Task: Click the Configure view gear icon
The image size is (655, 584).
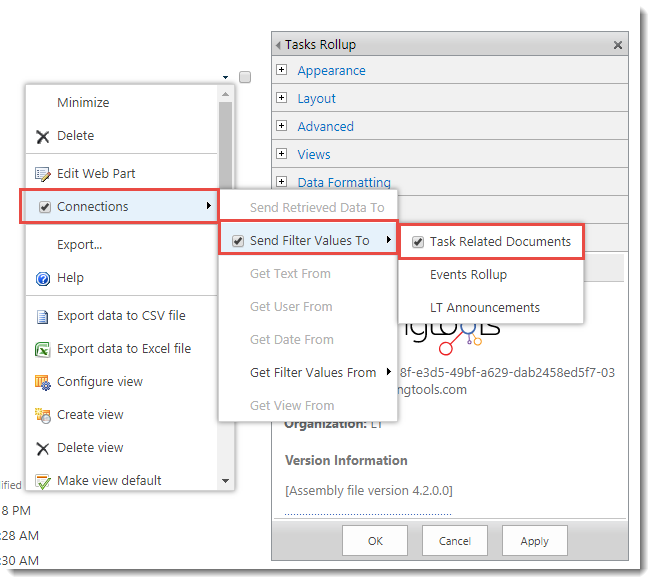Action: (x=43, y=383)
